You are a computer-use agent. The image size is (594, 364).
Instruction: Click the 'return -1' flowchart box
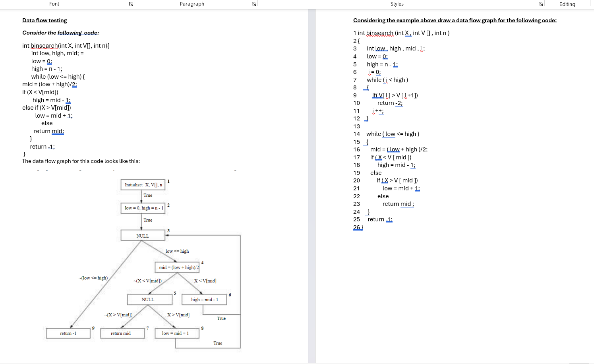click(68, 333)
